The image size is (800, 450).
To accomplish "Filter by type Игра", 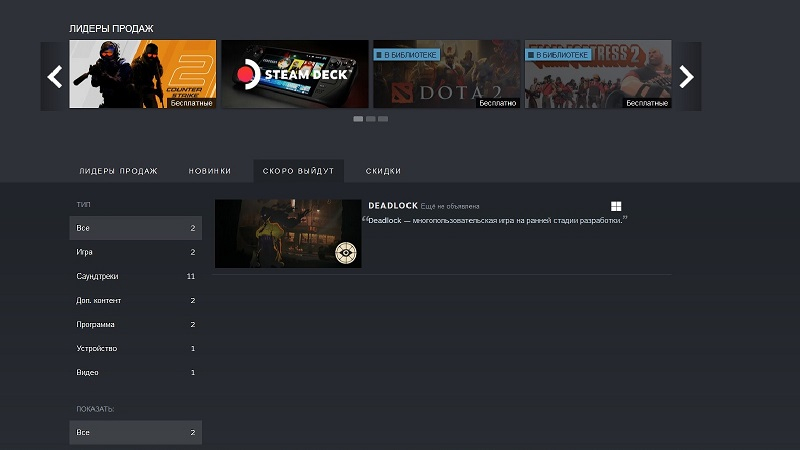I will point(135,252).
